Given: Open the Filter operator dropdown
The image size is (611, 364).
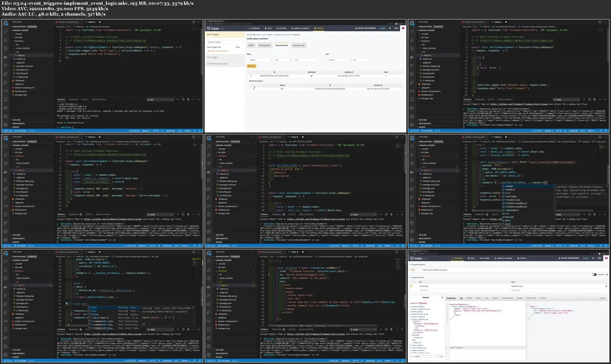Looking at the screenshot, I should (x=282, y=60).
